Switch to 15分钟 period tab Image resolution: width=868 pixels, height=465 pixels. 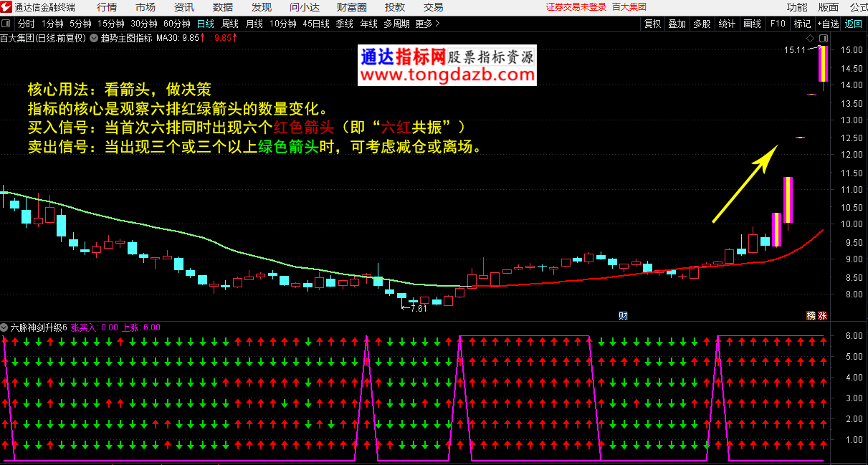[111, 24]
